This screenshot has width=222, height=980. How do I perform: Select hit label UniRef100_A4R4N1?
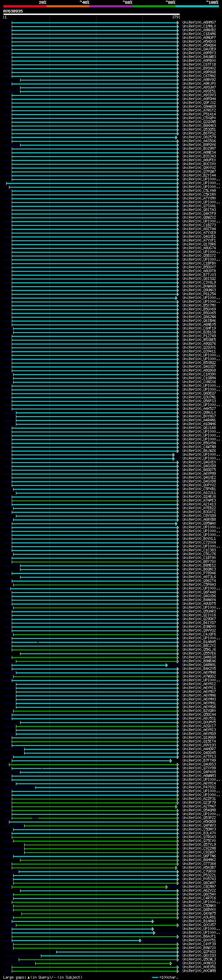pyautogui.click(x=199, y=420)
